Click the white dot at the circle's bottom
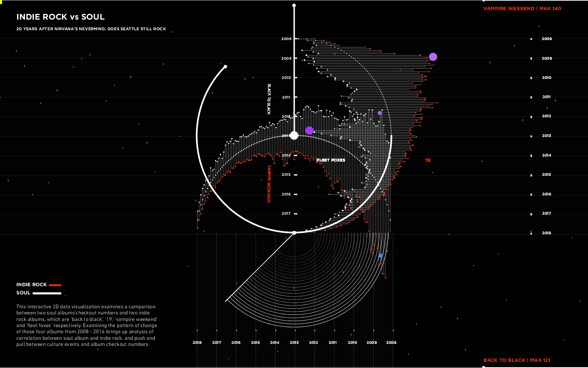Screen dimensions: 588x368 (294, 233)
